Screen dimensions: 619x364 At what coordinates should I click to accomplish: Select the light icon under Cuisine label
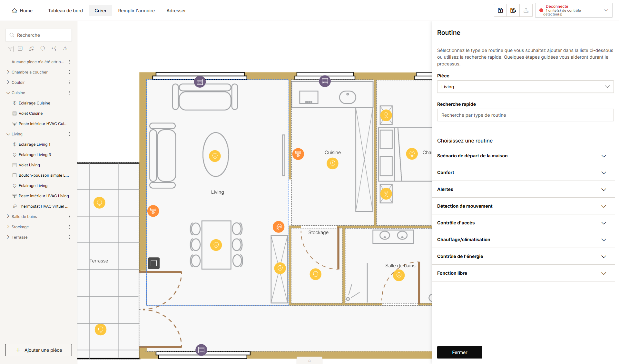(332, 163)
